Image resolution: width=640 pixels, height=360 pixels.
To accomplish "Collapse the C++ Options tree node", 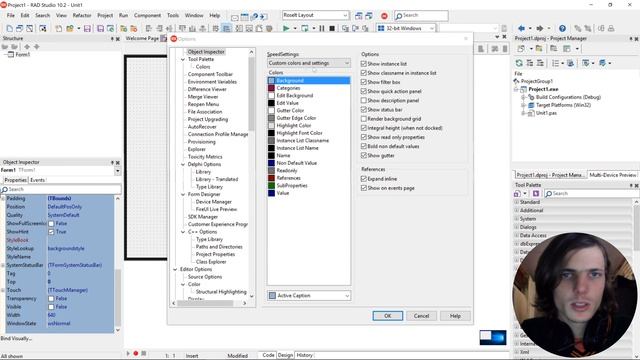I will tap(183, 232).
